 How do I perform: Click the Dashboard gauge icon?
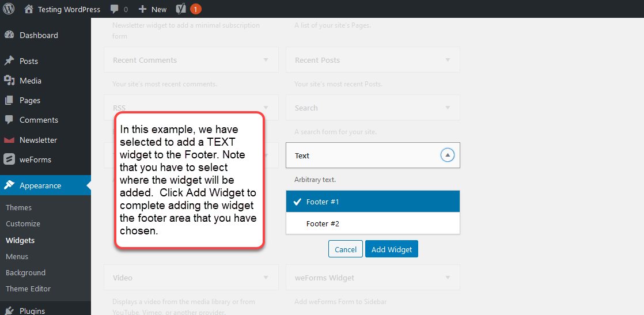coord(9,35)
